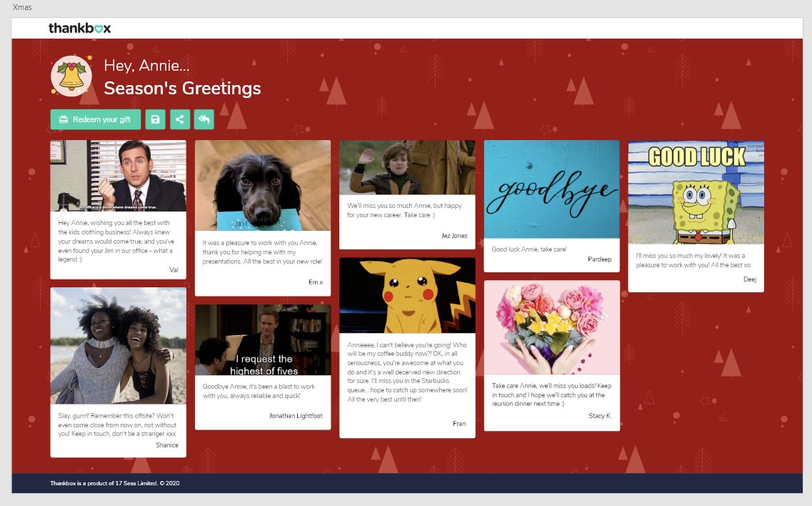Viewport: 812px width, 506px height.
Task: Click the bell avatar icon
Action: point(71,76)
